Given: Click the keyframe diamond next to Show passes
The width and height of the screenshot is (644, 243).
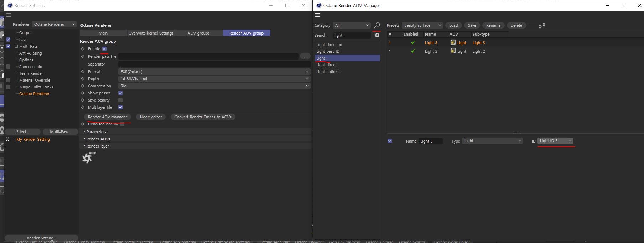Looking at the screenshot, I should 83,93.
